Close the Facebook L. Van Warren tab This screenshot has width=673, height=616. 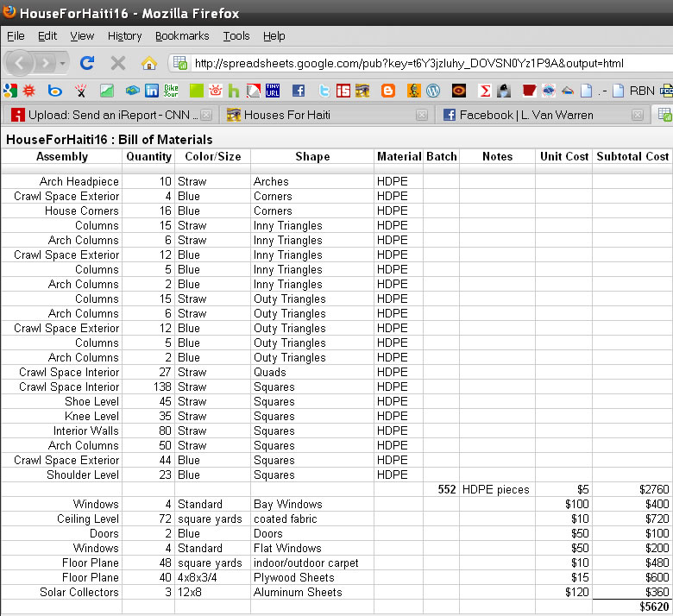coord(638,115)
